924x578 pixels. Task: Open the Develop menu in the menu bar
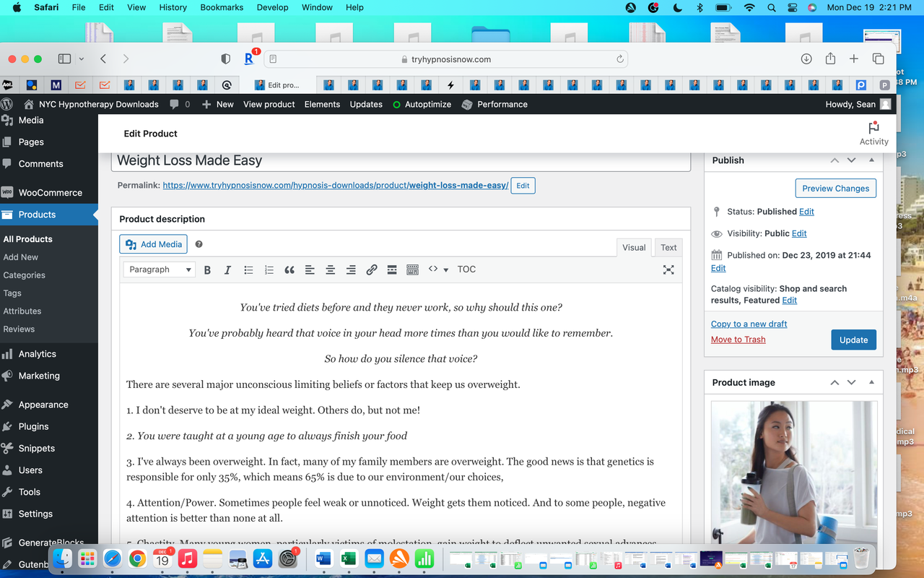[272, 7]
